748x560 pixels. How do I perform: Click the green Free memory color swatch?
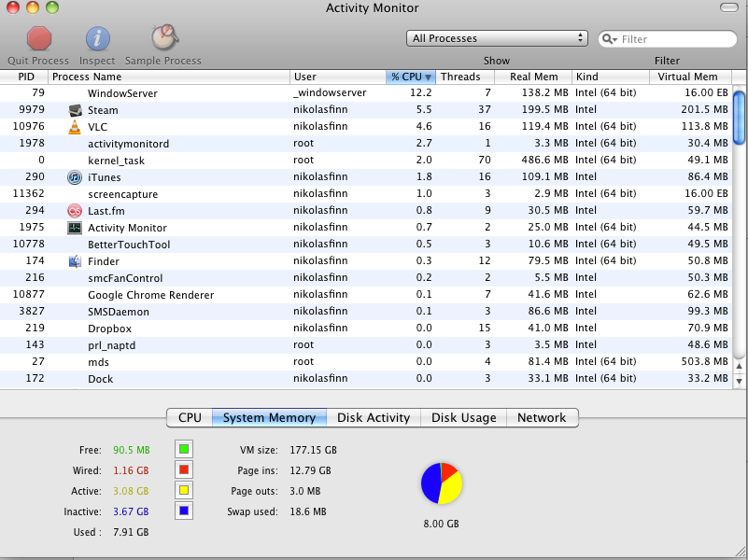tap(184, 449)
